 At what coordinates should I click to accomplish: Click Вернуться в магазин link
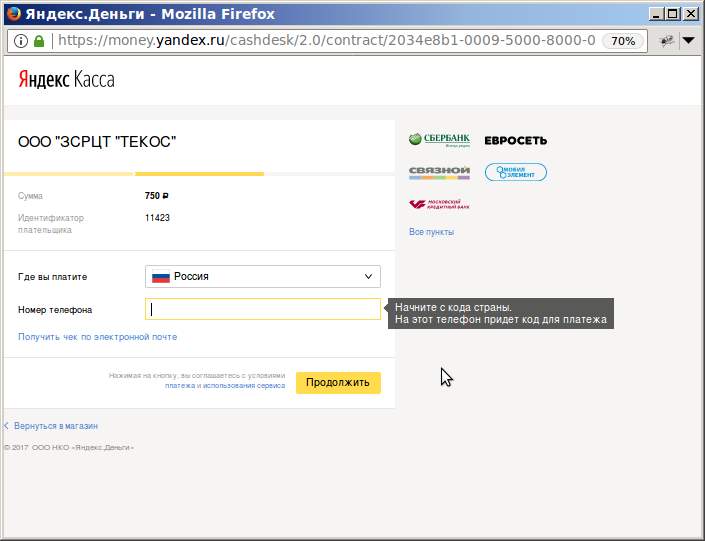pyautogui.click(x=56, y=426)
